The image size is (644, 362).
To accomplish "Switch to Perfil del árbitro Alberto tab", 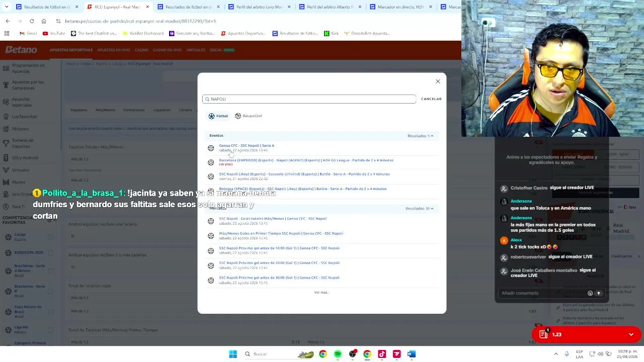I will pyautogui.click(x=330, y=7).
